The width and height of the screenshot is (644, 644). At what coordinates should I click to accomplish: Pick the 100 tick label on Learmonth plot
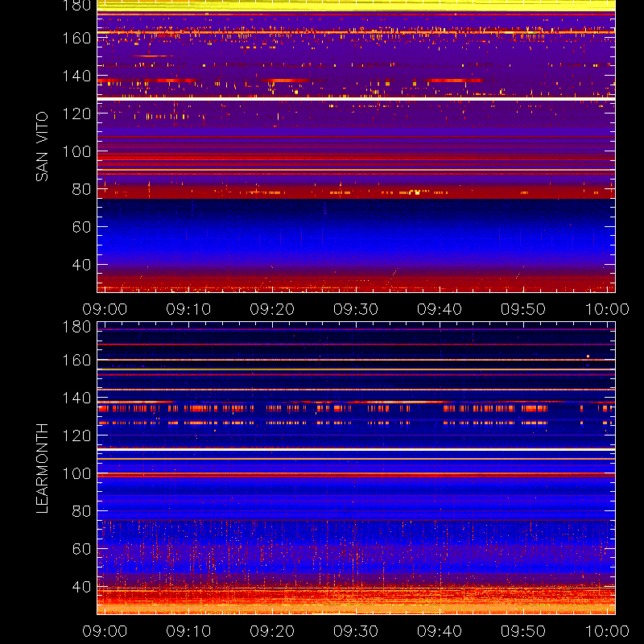[x=76, y=473]
